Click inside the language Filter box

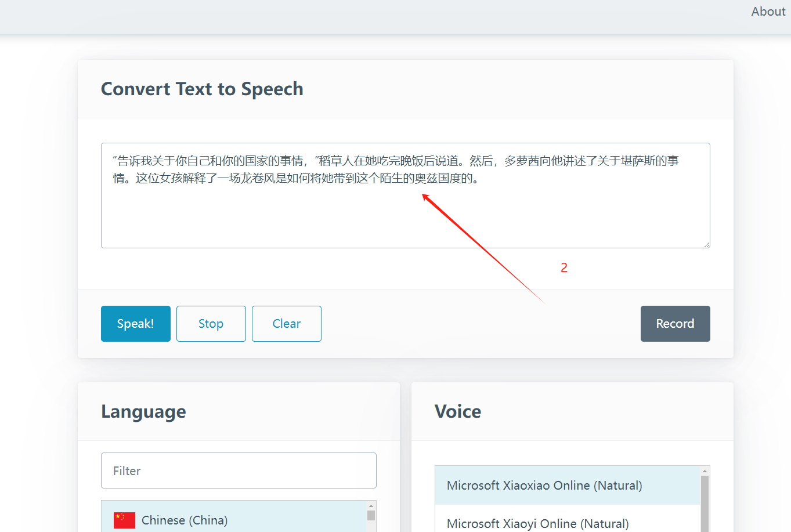point(239,470)
